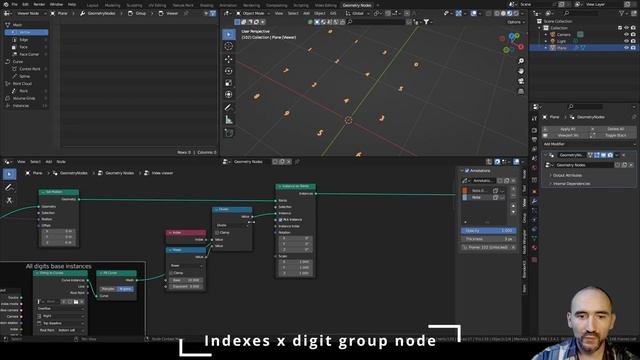The height and width of the screenshot is (360, 640).
Task: Toggle the Annotations checkbox in sidebar
Action: point(467,171)
